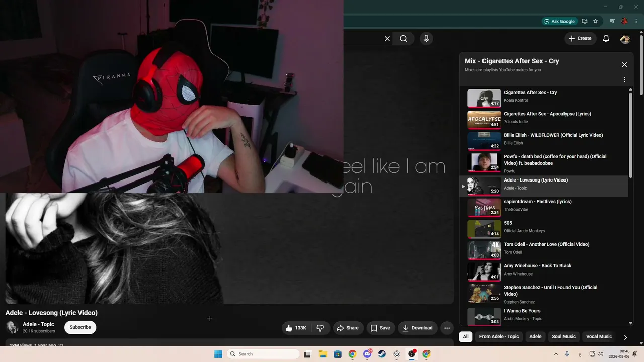This screenshot has width=644, height=362.
Task: Select Adele - Lovesong in the playlist
Action: (545, 187)
